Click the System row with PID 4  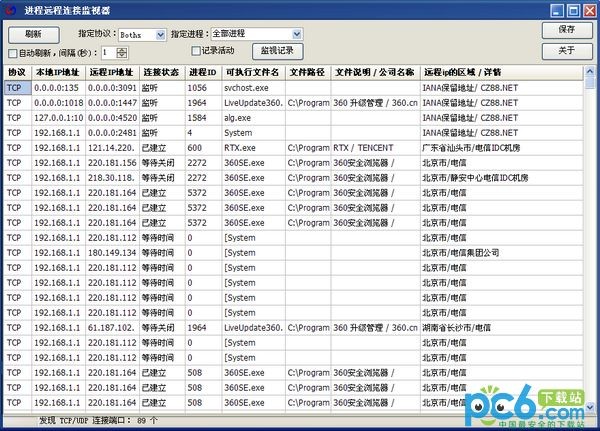293,133
